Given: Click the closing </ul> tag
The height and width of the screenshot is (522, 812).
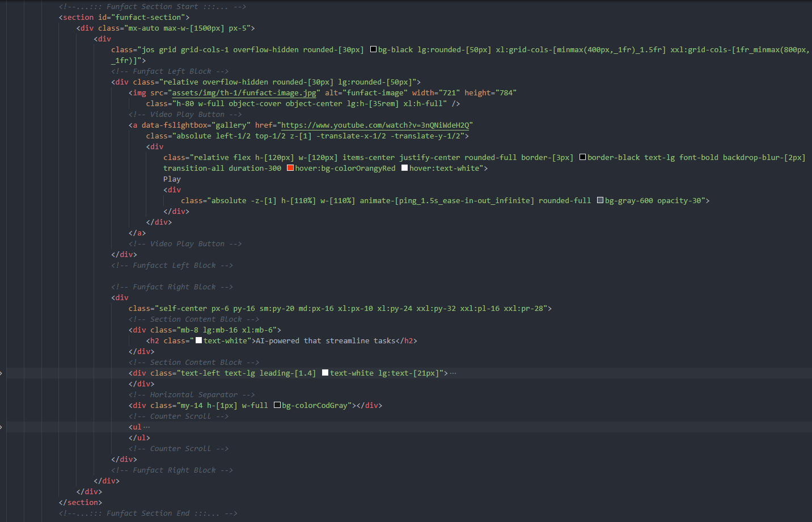Looking at the screenshot, I should click(139, 437).
